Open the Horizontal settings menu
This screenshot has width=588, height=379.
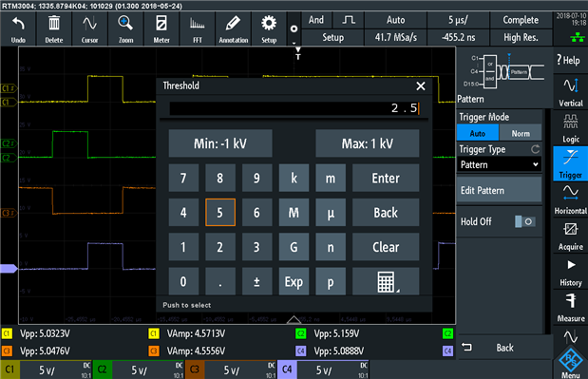[570, 199]
